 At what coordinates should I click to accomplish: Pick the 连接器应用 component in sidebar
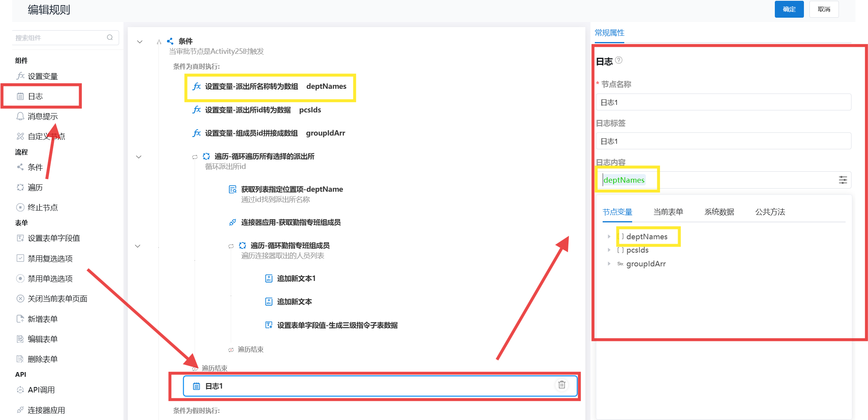[46, 410]
